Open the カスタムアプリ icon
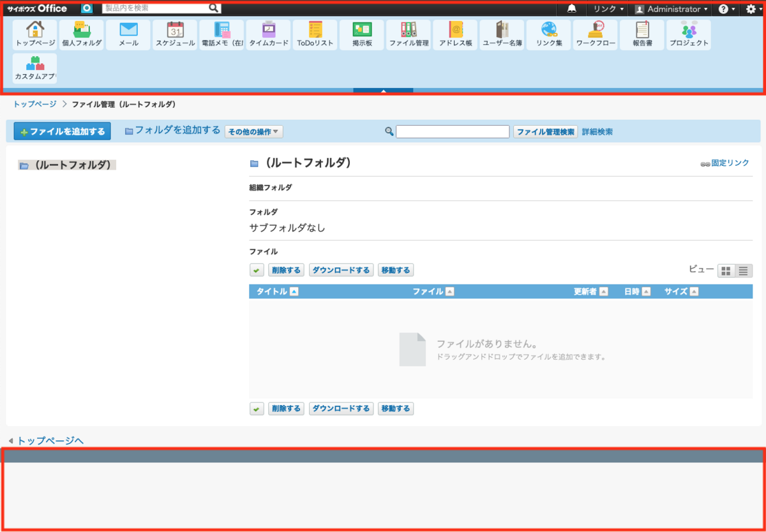The image size is (766, 532). pos(34,68)
